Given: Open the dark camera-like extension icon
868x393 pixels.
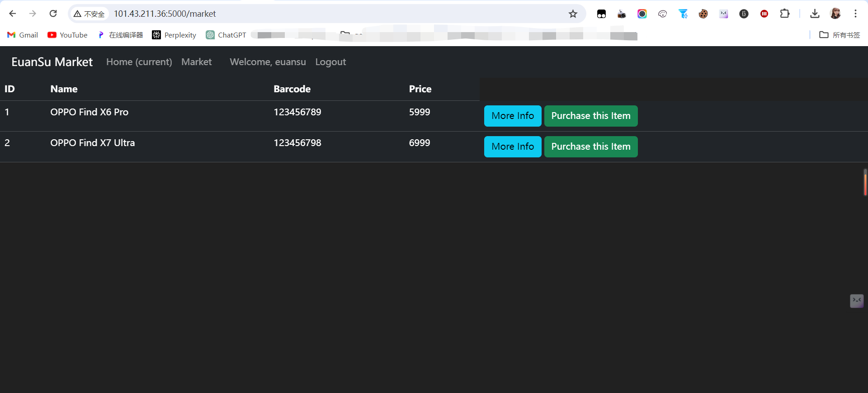Looking at the screenshot, I should 622,14.
